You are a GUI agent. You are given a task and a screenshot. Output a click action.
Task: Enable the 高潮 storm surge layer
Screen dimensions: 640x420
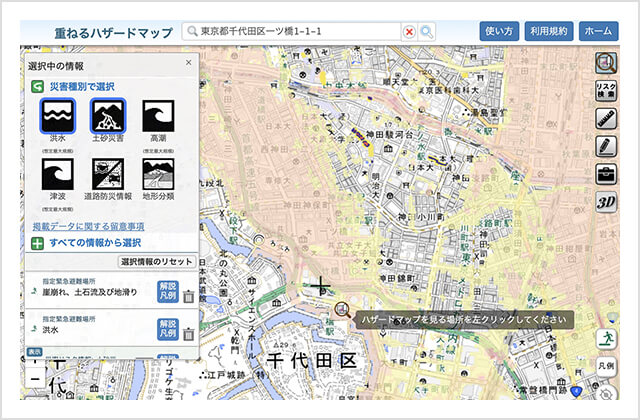pyautogui.click(x=158, y=116)
